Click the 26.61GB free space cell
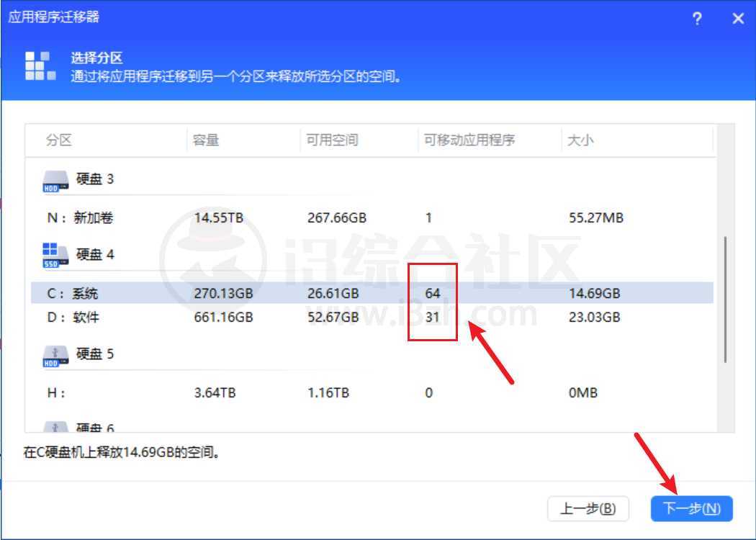756x540 pixels. [x=333, y=293]
